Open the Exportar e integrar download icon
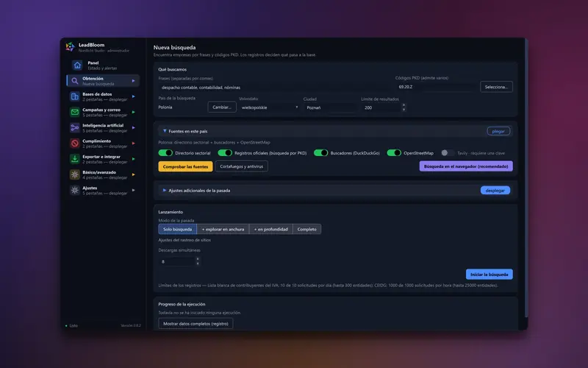This screenshot has height=368, width=588. [75, 159]
